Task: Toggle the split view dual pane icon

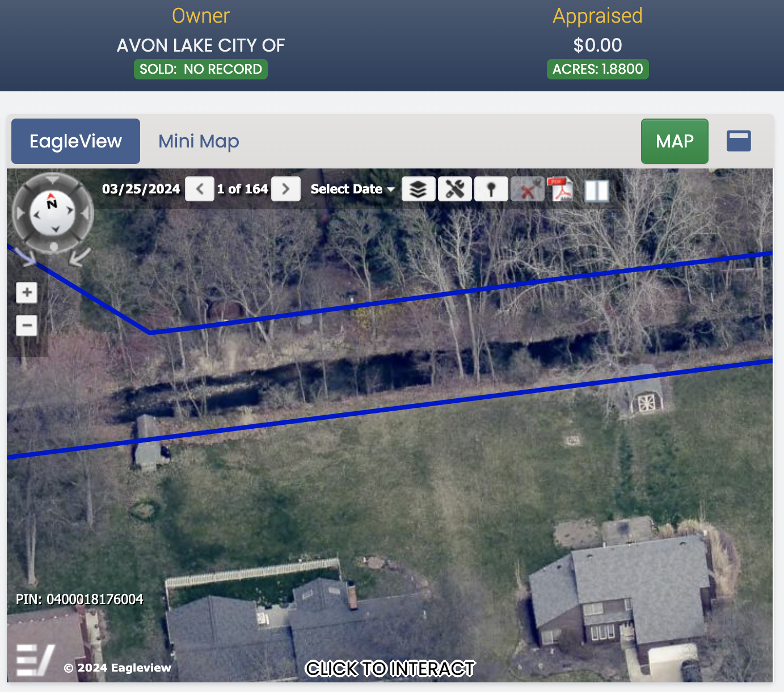Action: pyautogui.click(x=597, y=191)
